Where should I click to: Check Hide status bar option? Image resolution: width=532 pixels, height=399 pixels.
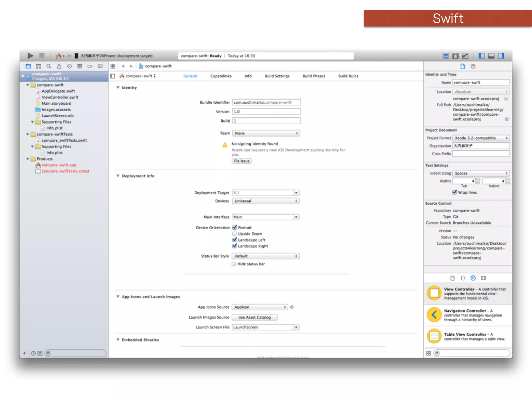click(x=234, y=264)
